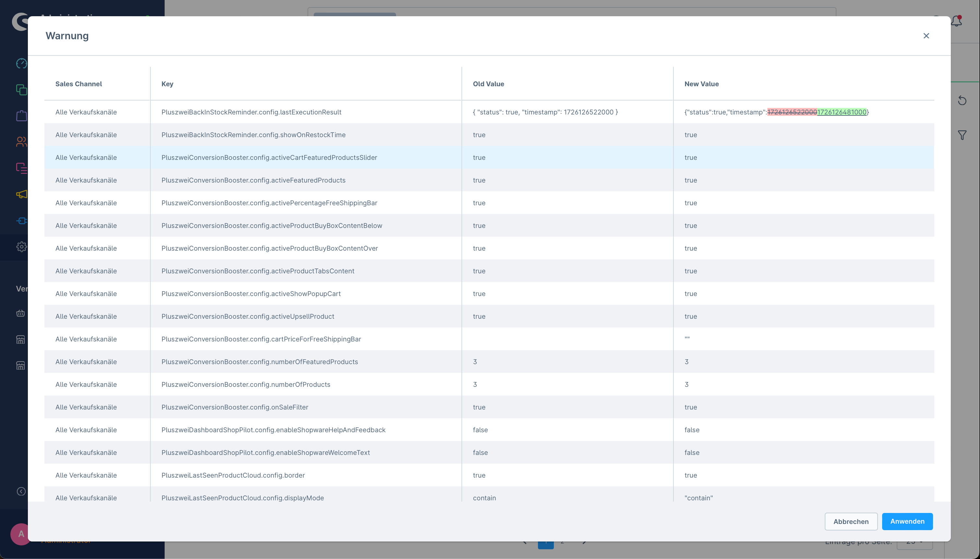
Task: Select the activeUpsellProduct key cell
Action: (x=306, y=316)
